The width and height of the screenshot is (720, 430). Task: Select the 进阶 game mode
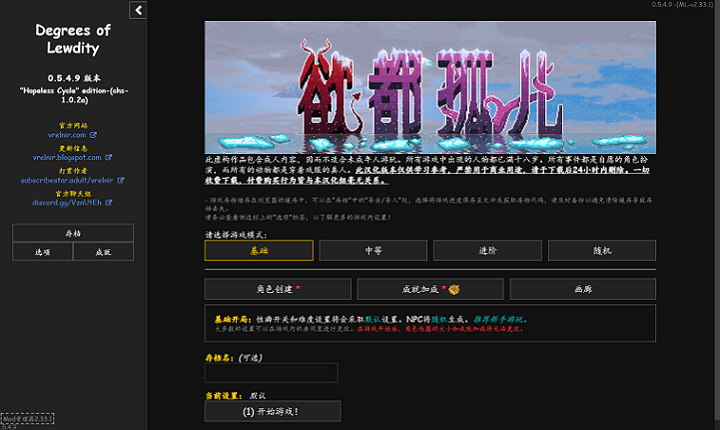coord(488,250)
